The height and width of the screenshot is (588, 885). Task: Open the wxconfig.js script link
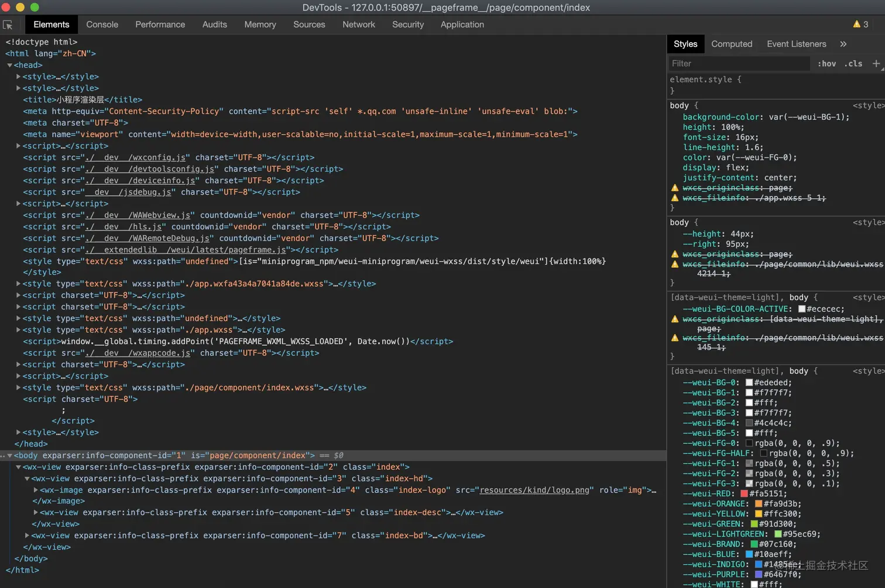(x=136, y=157)
